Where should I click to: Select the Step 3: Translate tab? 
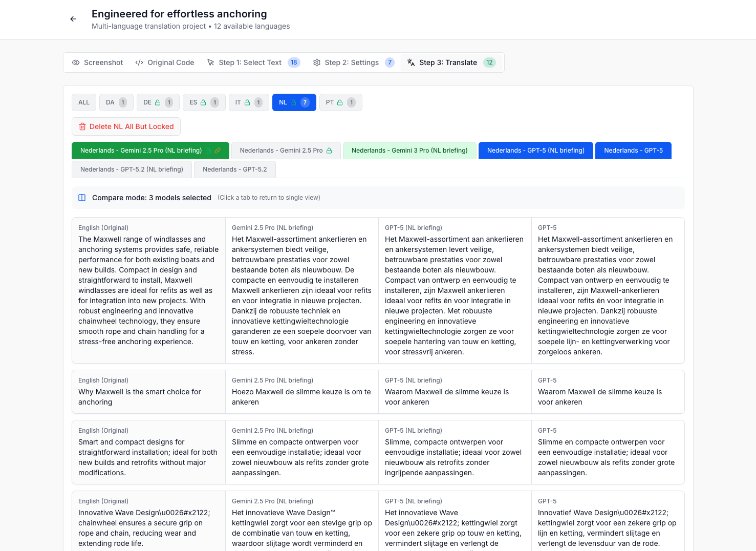451,62
